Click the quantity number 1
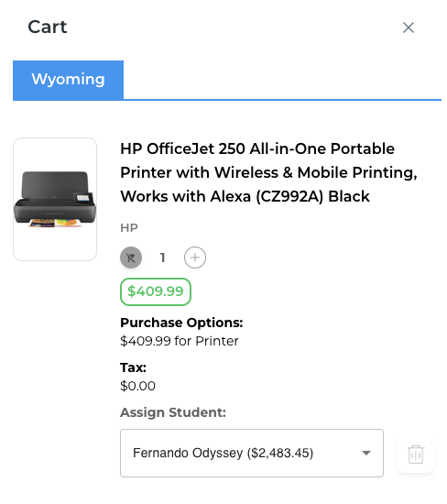The image size is (447, 504). tap(163, 257)
